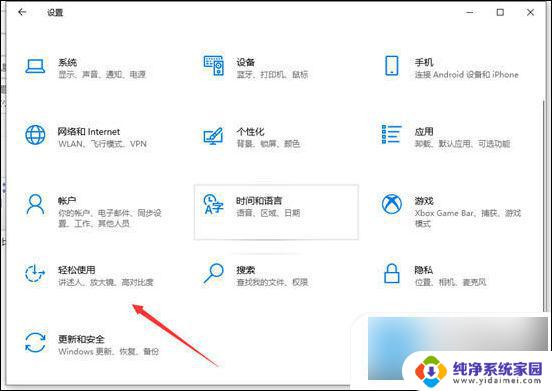This screenshot has width=552, height=391.
Task: Open the 系统 laptop icon
Action: tap(35, 66)
